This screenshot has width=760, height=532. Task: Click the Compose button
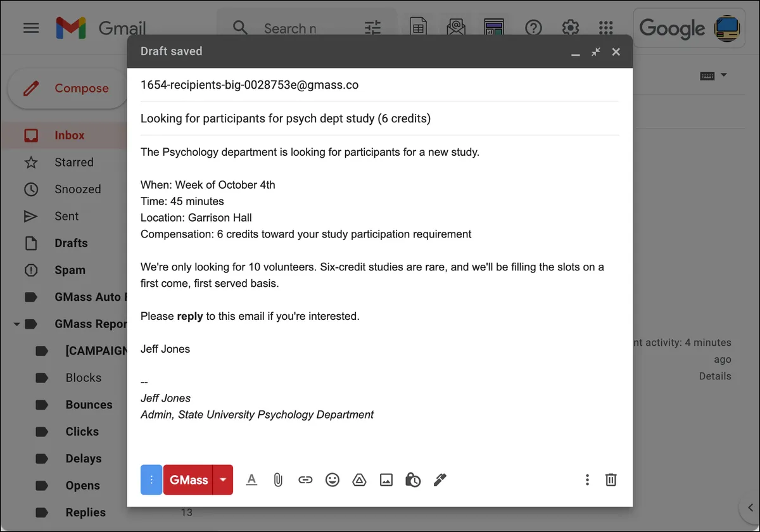point(68,89)
